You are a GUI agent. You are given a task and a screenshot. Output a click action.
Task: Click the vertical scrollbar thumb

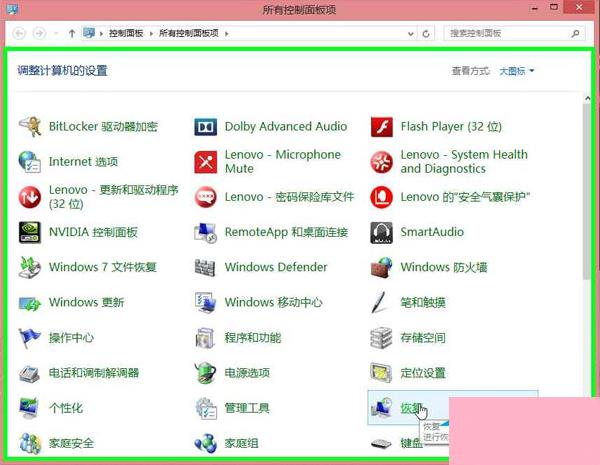click(x=587, y=191)
